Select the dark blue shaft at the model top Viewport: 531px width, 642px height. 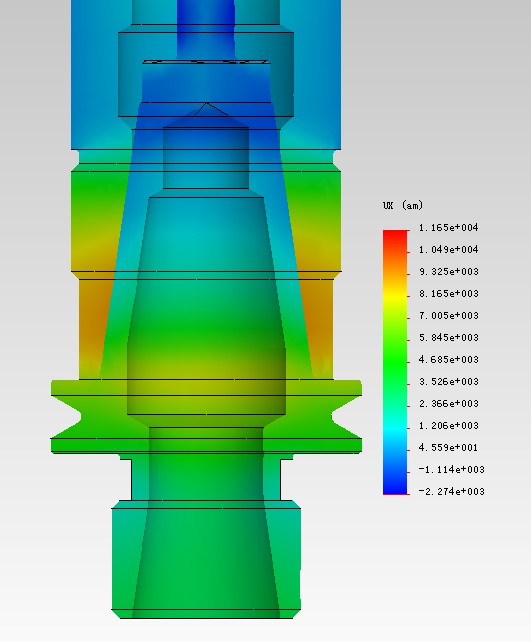pos(206,27)
